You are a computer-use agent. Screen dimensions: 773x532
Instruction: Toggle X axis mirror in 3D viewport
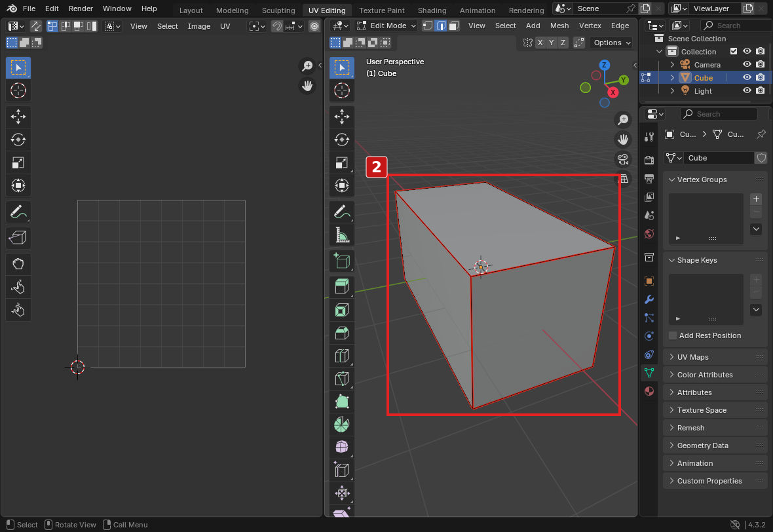pyautogui.click(x=540, y=43)
